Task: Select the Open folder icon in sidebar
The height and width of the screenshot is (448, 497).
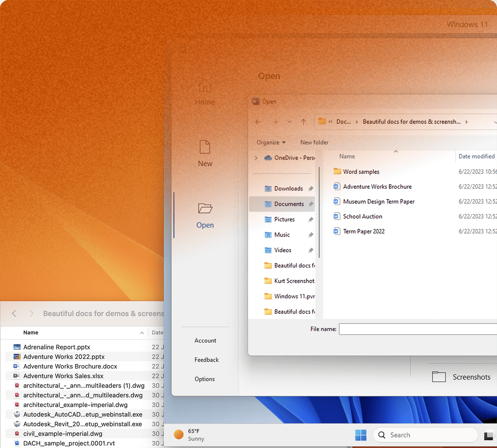Action: coord(205,208)
